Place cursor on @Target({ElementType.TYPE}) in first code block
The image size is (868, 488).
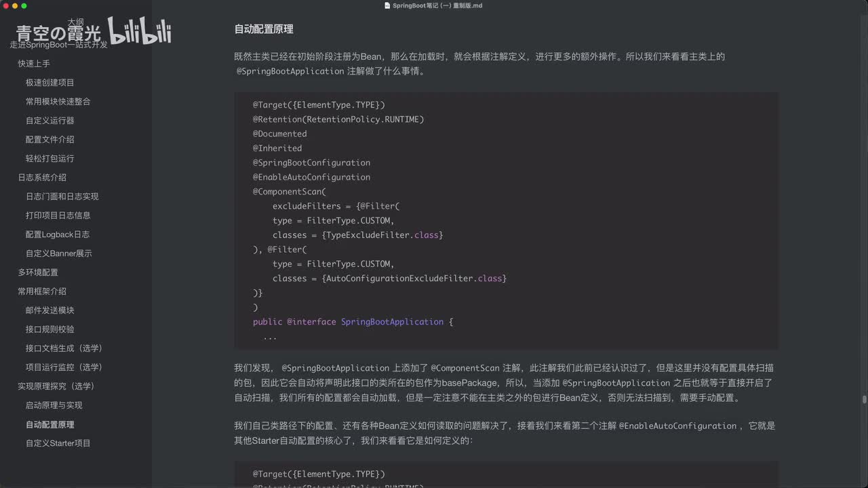[x=319, y=105]
